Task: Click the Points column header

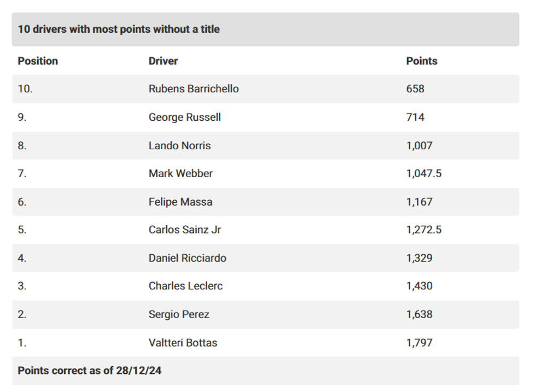Action: pyautogui.click(x=422, y=61)
